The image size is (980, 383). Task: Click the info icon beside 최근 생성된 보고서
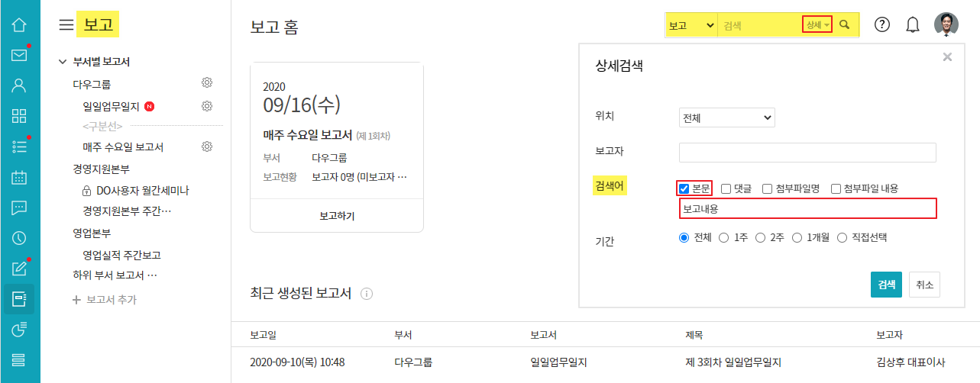pyautogui.click(x=367, y=294)
